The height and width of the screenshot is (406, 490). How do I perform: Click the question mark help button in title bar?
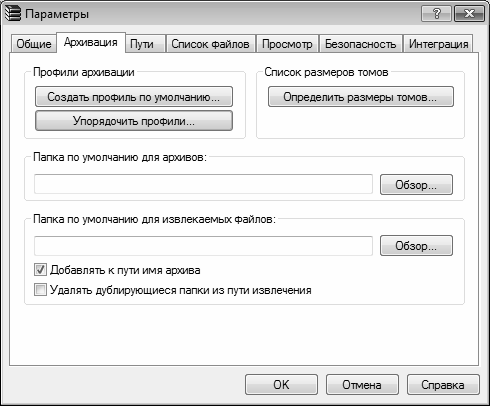[x=436, y=14]
